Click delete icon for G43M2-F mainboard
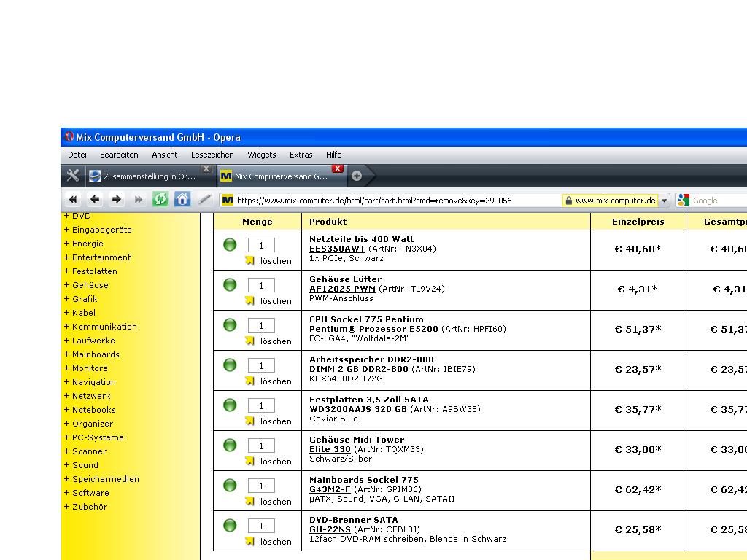The image size is (747, 560). [x=249, y=501]
